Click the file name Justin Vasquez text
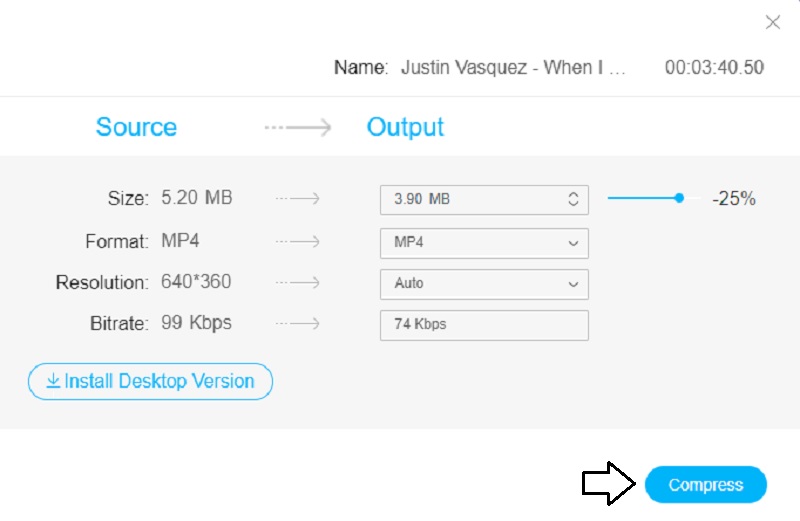The image size is (800, 521). coord(513,68)
